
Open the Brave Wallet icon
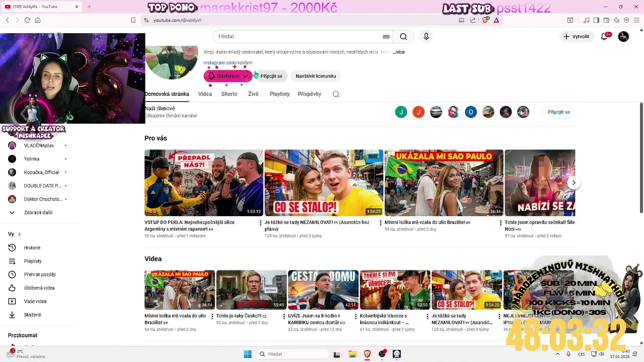click(x=606, y=20)
